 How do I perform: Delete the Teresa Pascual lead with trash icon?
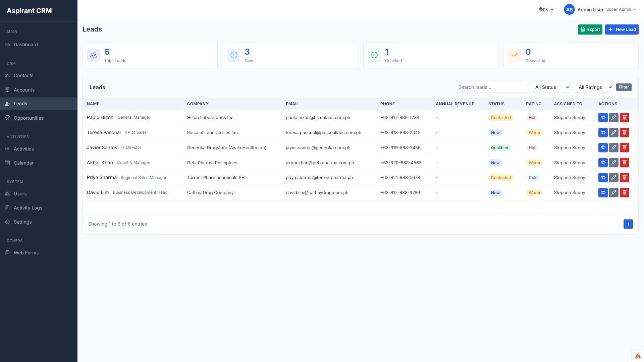pos(624,133)
